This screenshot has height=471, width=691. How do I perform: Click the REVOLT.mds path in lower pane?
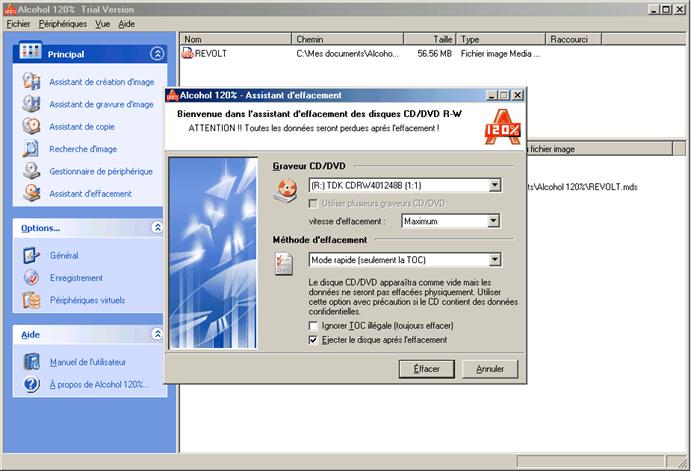point(582,187)
